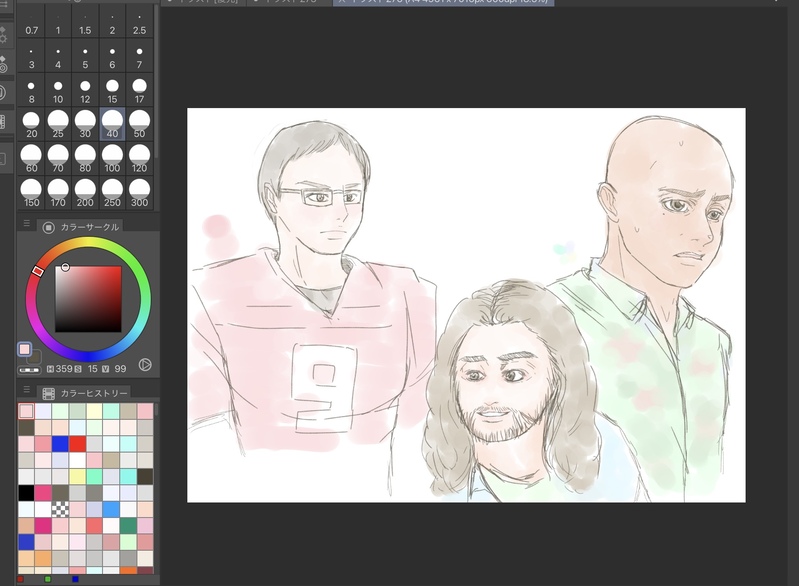Select the 170 brush size preset
The width and height of the screenshot is (799, 586).
[x=58, y=193]
